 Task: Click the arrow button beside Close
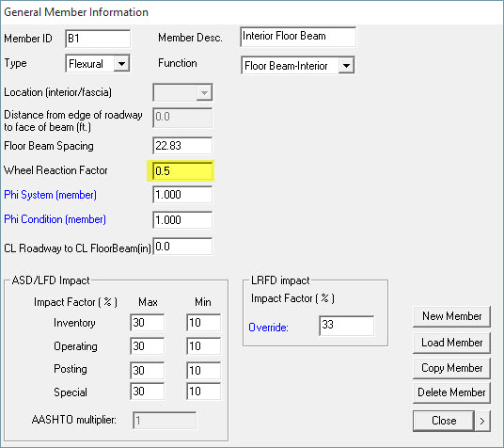482,421
